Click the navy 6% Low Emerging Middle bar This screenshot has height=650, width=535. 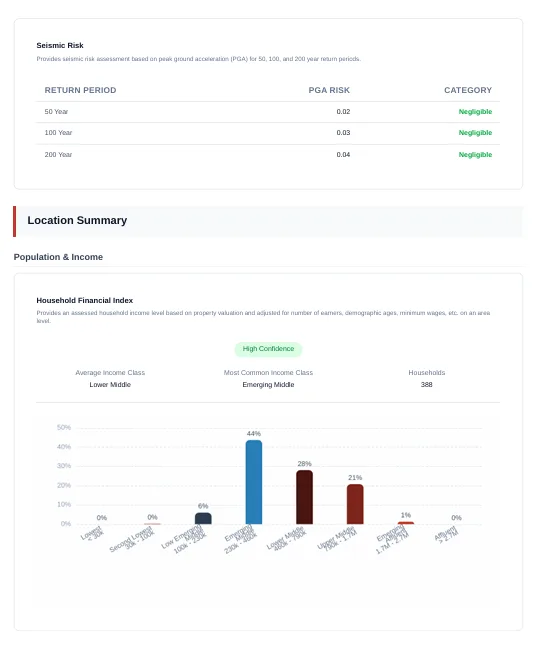[203, 519]
